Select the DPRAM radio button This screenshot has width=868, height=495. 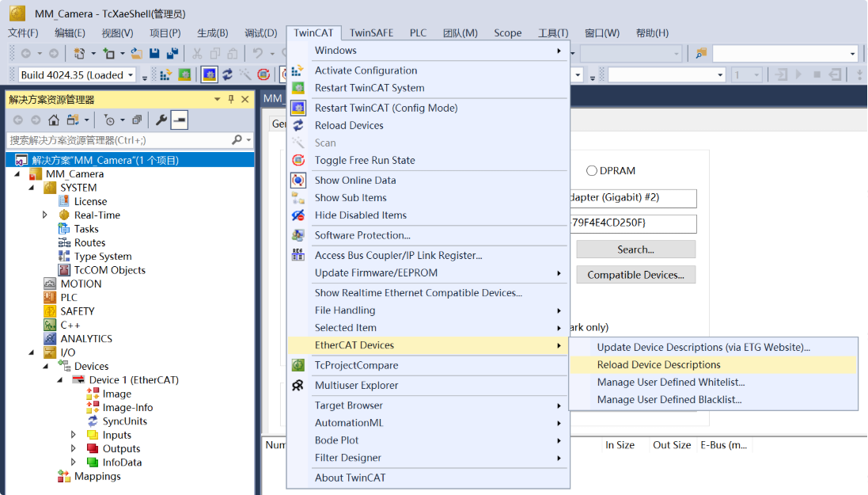[591, 171]
